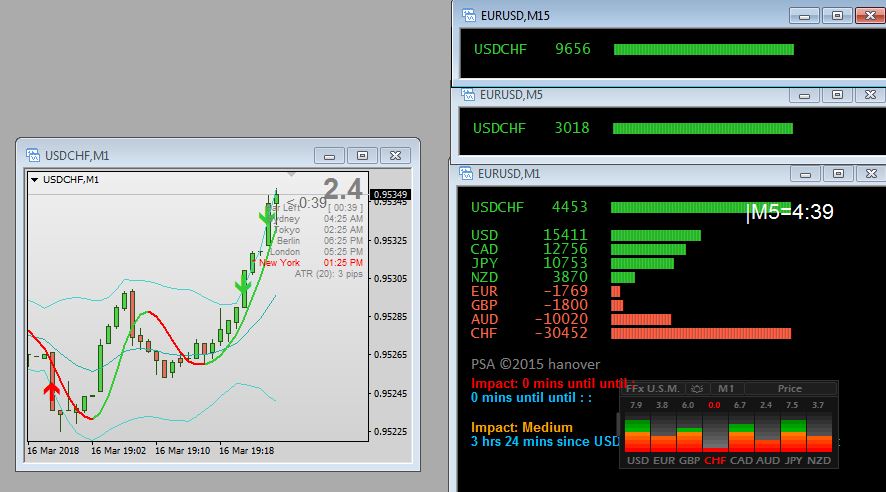Viewport: 886px width, 492px height.
Task: Click the PSA ©2015 hanover text
Action: (x=535, y=364)
